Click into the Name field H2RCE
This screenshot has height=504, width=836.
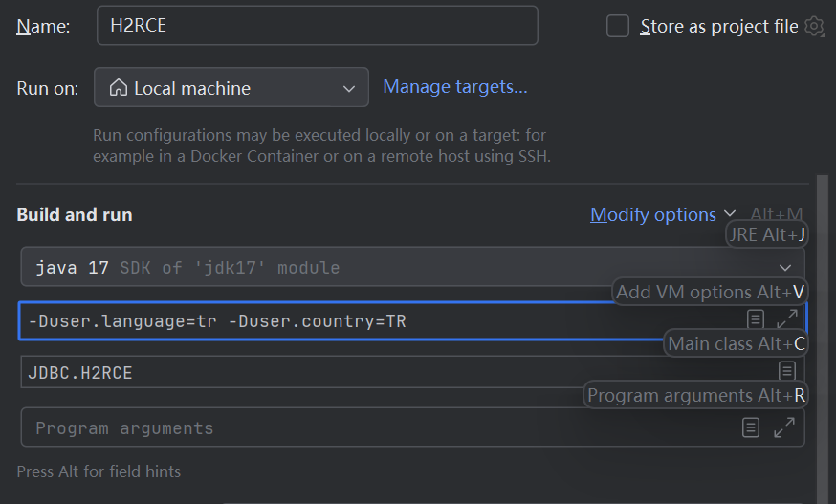[x=317, y=26]
